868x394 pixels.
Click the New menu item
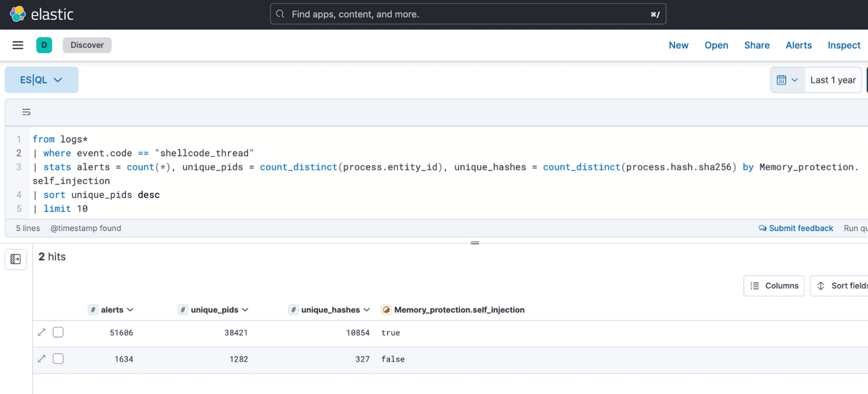pyautogui.click(x=678, y=45)
